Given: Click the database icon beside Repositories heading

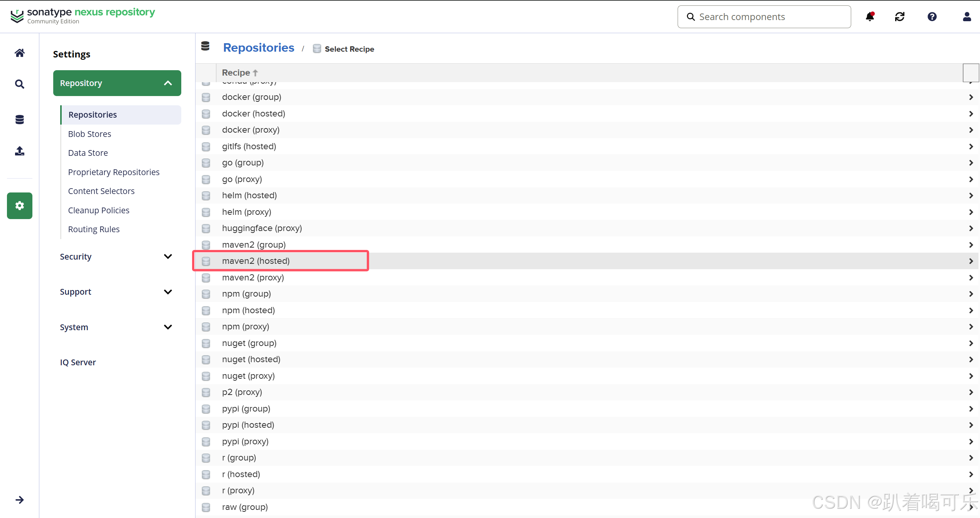Looking at the screenshot, I should point(205,46).
